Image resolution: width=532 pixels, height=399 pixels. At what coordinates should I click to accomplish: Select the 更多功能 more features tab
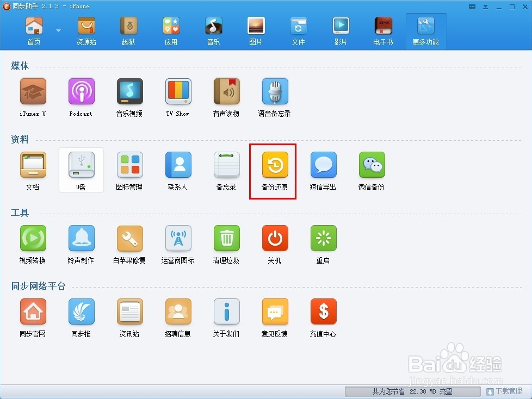(426, 31)
